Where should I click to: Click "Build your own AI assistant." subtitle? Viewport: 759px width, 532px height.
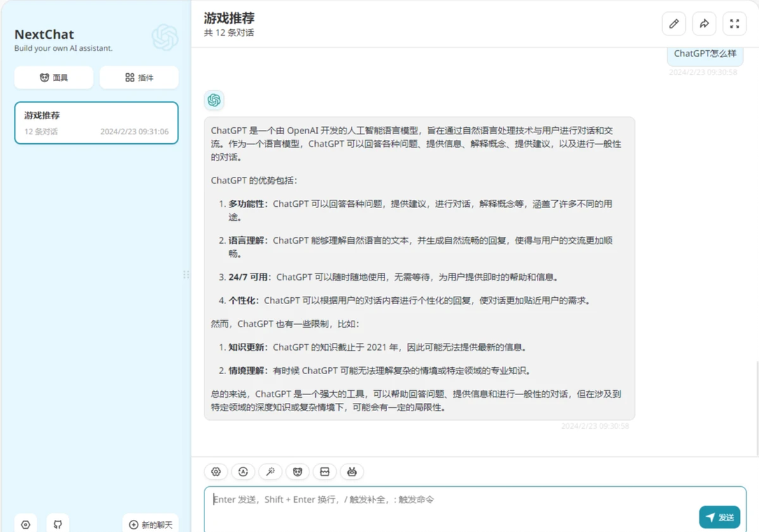coord(64,48)
